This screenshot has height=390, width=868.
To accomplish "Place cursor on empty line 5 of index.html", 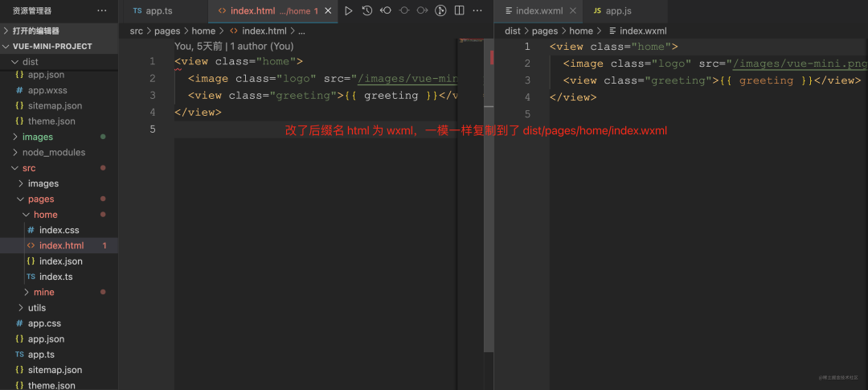I will [x=316, y=129].
